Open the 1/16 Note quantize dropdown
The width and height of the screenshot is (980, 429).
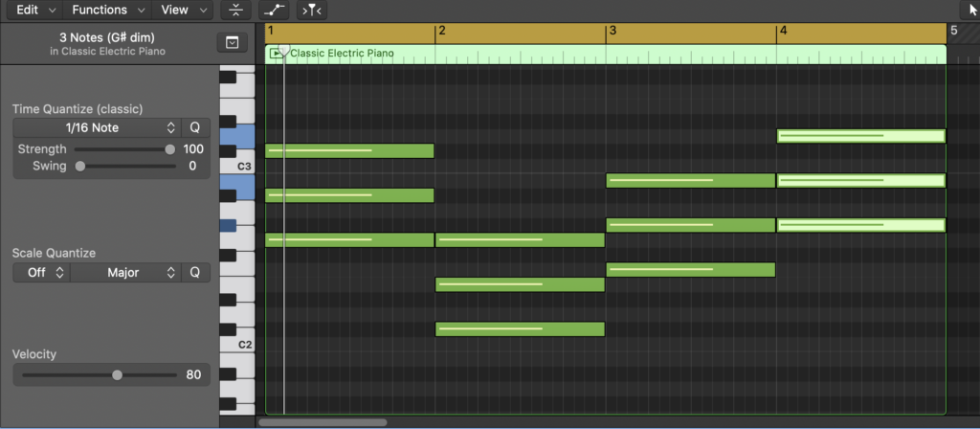(x=97, y=127)
